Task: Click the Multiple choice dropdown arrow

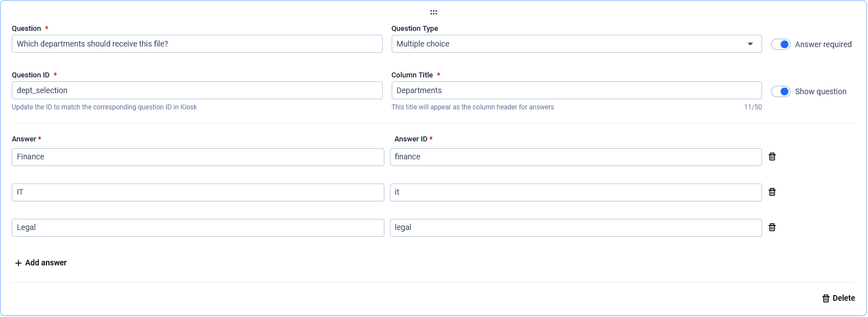Action: pos(750,44)
